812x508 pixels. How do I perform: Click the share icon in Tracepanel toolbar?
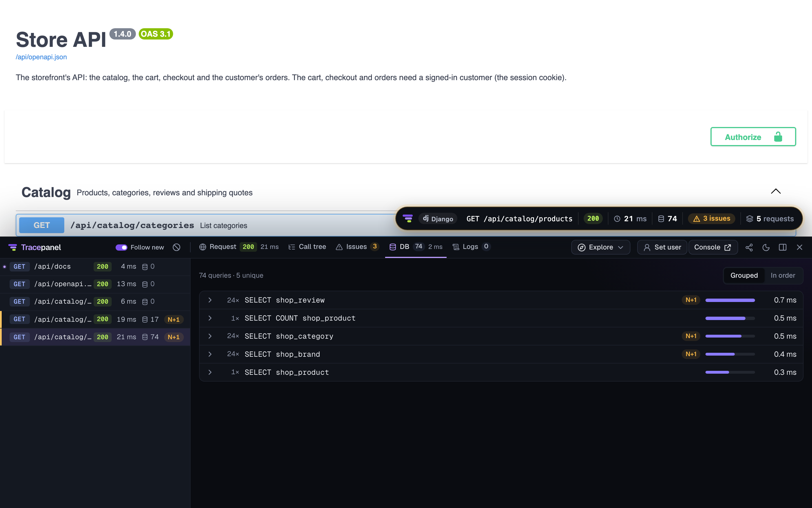coord(749,247)
